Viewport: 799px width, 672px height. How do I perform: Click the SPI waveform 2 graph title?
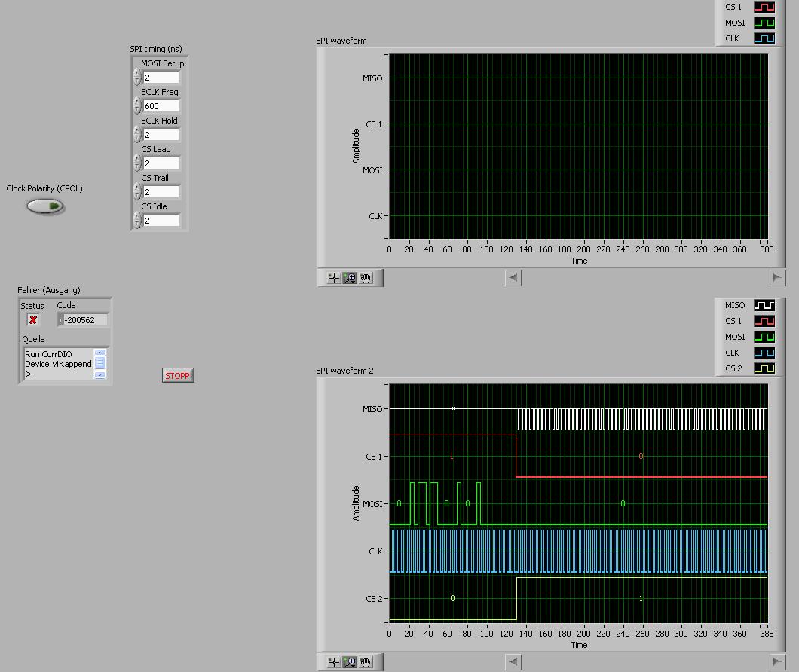click(x=344, y=371)
